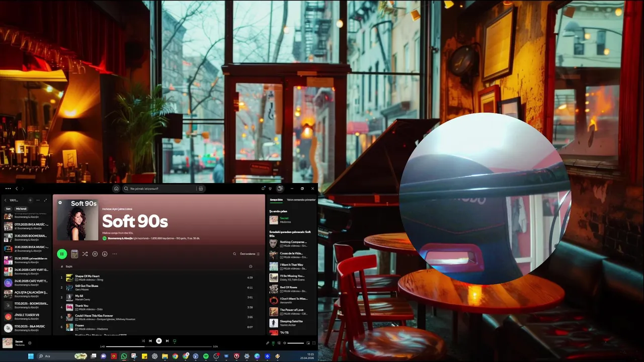Open the 'Boomerang & Aborjin' profile link

[120, 238]
